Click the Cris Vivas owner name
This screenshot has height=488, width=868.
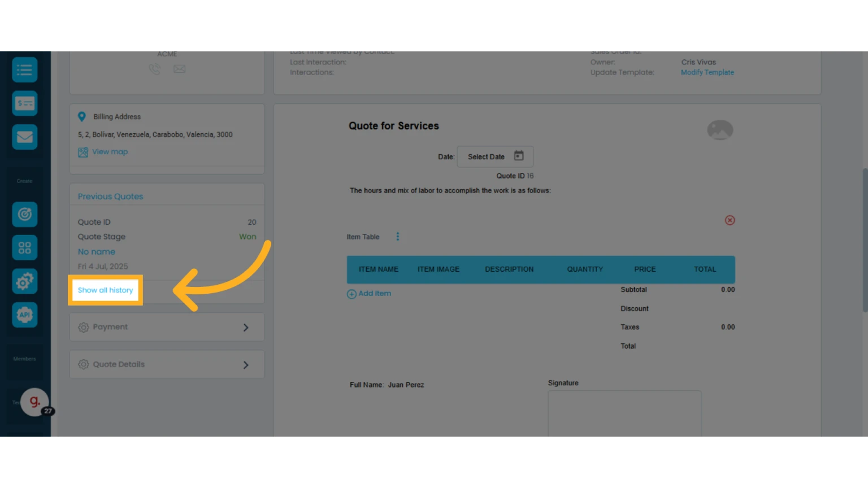(698, 62)
